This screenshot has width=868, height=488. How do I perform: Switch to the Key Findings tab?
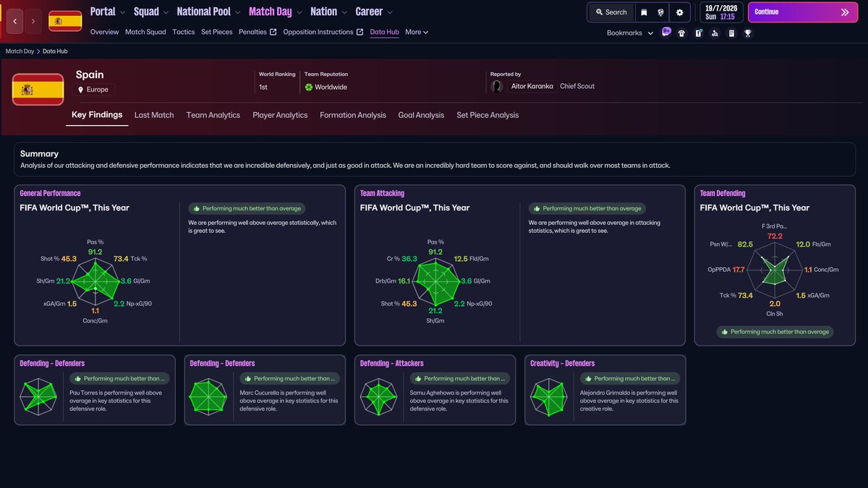click(x=97, y=115)
